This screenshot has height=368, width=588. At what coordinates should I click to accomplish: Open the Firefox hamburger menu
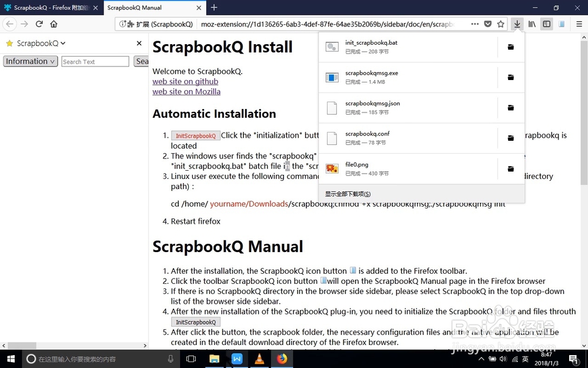579,24
